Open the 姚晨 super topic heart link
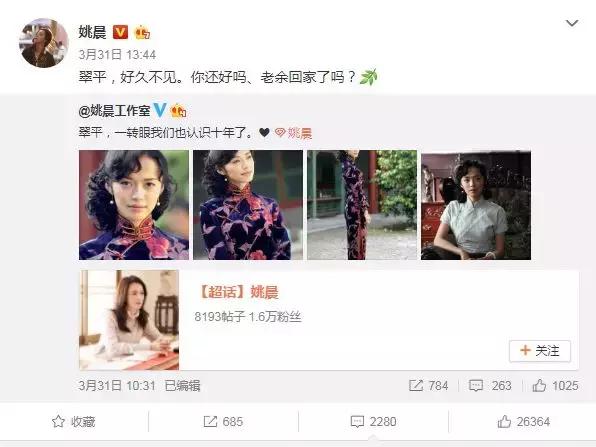 click(293, 133)
